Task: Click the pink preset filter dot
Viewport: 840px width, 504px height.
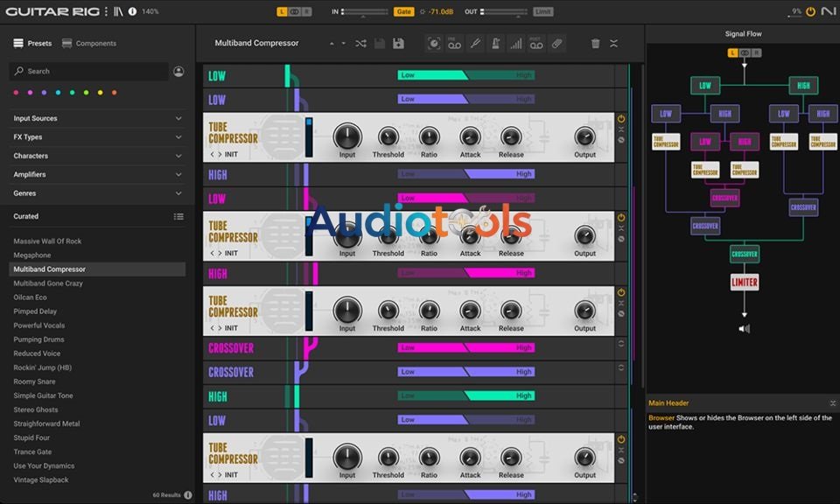Action: click(x=14, y=91)
